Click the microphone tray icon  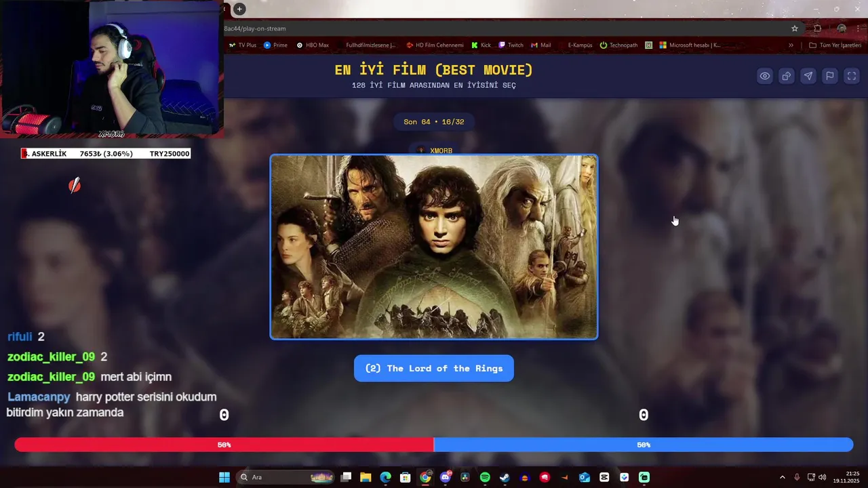point(797,477)
